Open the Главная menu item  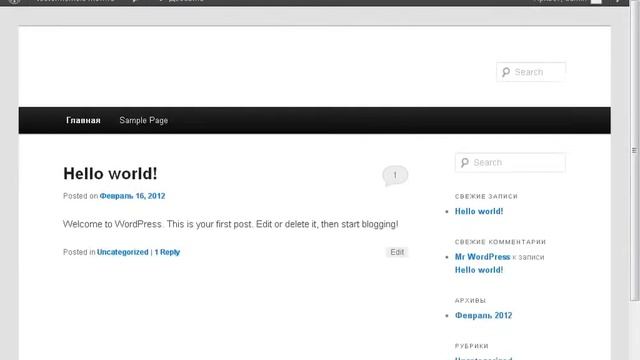pos(83,120)
